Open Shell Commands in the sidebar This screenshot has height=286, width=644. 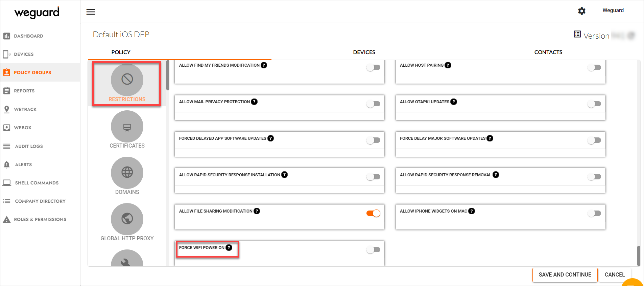click(37, 183)
